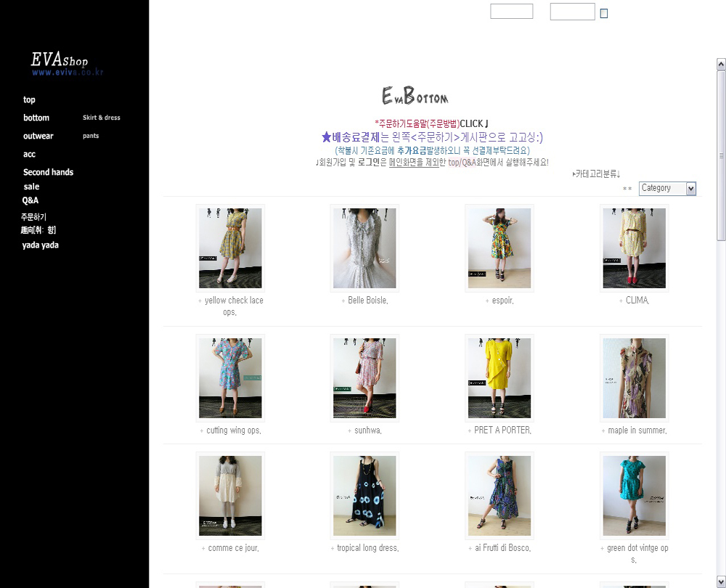The width and height of the screenshot is (726, 588).
Task: Click the order help '주문방법 CLICK' link
Action: [x=431, y=124]
